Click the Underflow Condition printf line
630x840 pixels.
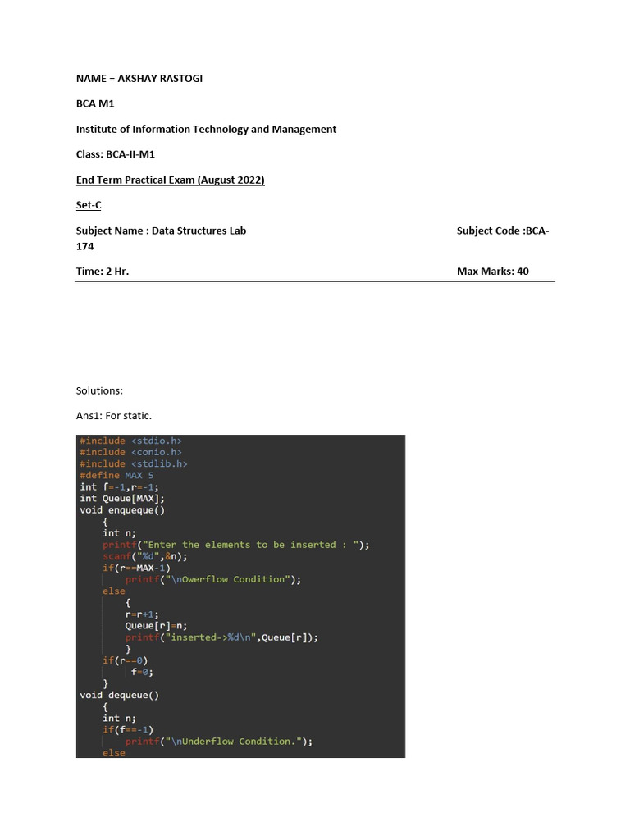tap(218, 742)
